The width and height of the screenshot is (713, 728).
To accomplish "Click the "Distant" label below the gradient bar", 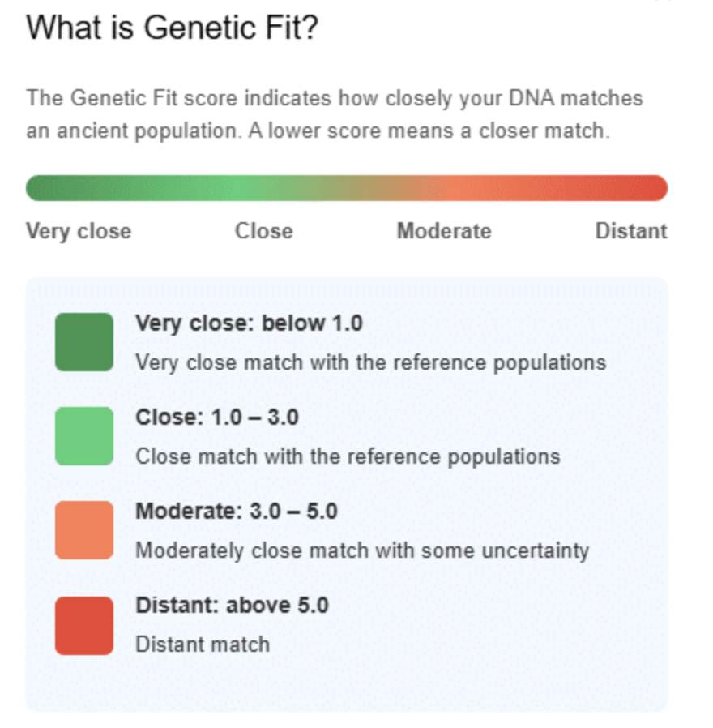I will click(631, 231).
